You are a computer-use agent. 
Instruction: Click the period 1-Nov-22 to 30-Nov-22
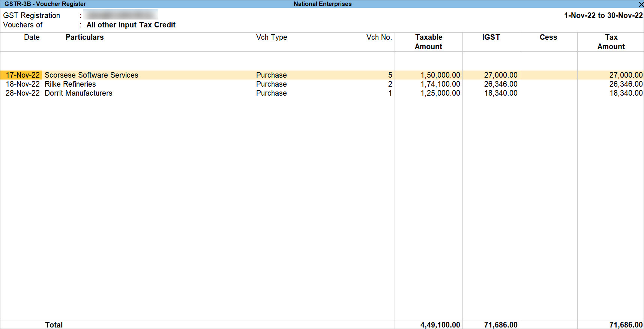603,15
